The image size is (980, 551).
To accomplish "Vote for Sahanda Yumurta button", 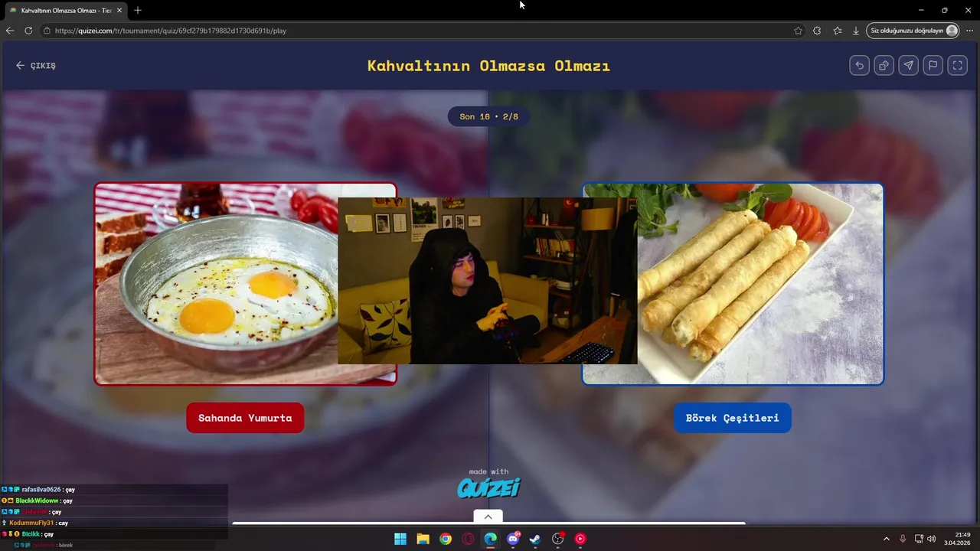I will [245, 418].
